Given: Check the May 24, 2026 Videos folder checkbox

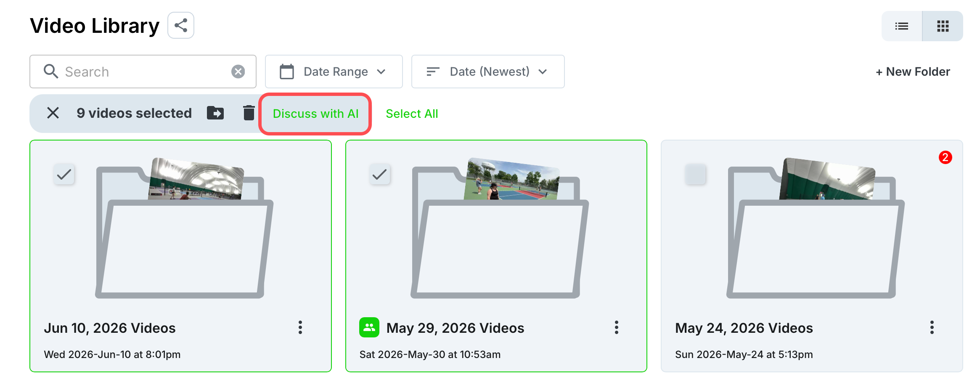Looking at the screenshot, I should (x=695, y=174).
